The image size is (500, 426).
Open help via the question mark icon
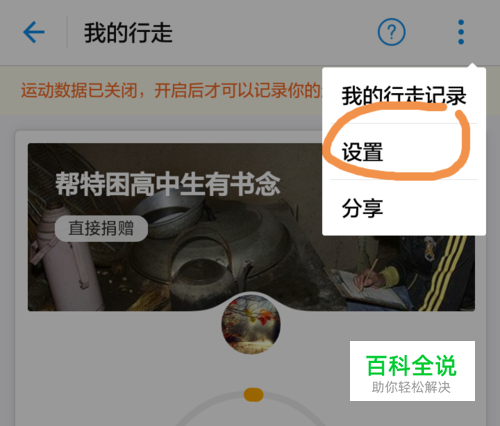point(391,32)
